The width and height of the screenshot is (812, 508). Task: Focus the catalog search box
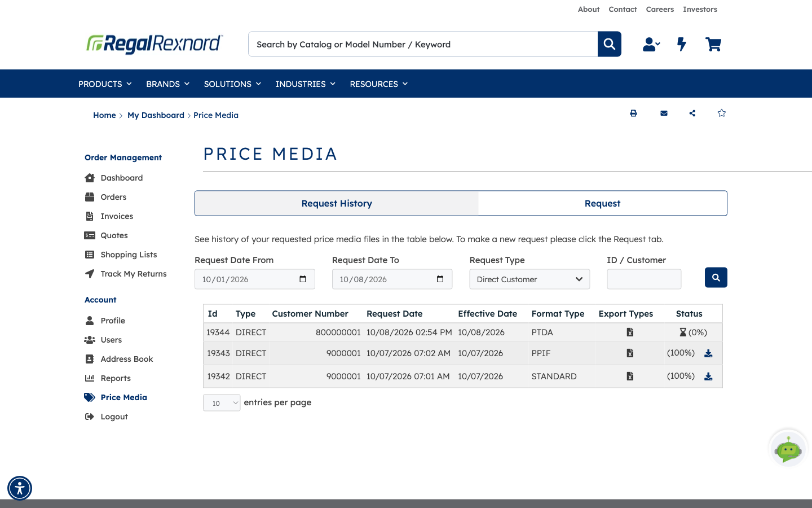tap(423, 44)
